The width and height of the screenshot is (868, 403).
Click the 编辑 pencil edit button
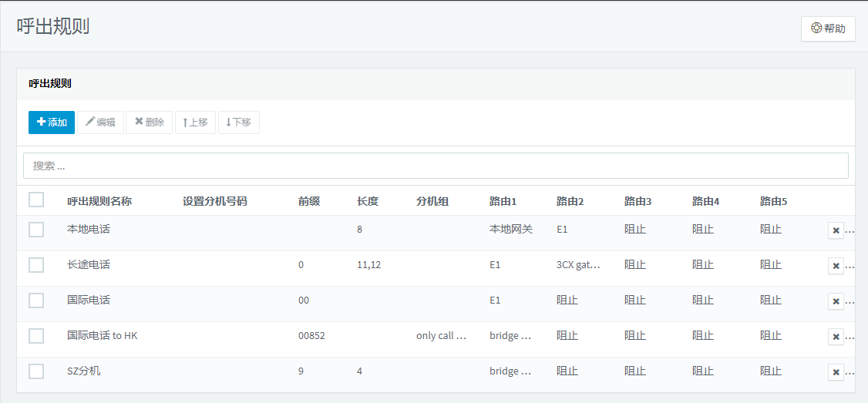point(101,123)
